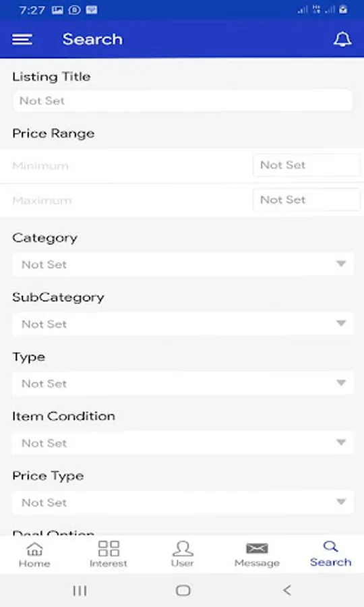Open the hamburger navigation menu

[x=22, y=39]
